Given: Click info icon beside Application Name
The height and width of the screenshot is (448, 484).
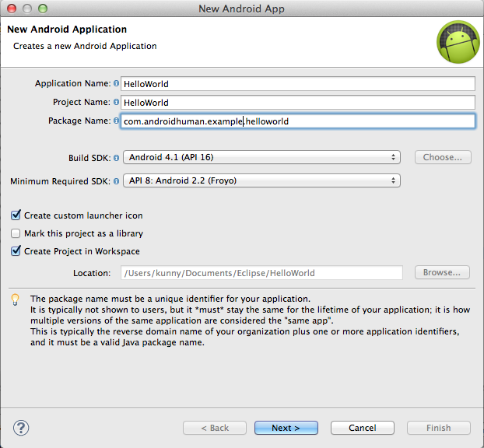Looking at the screenshot, I should tap(116, 83).
